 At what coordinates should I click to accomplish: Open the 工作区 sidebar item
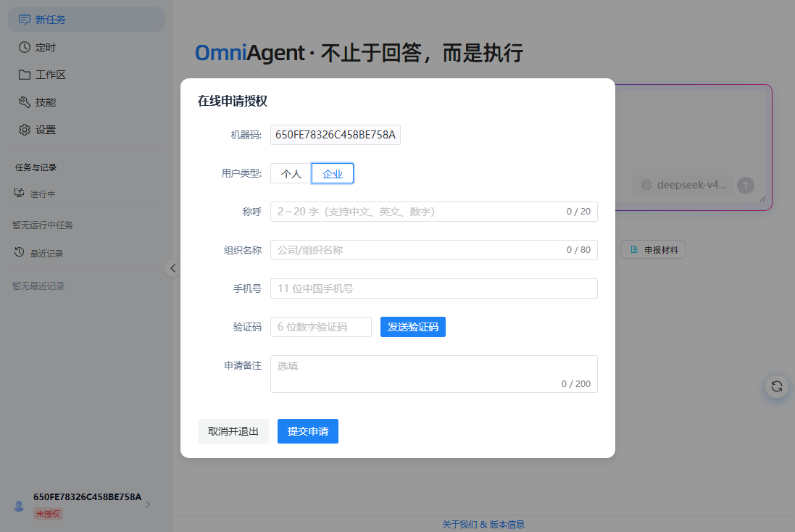click(x=86, y=75)
